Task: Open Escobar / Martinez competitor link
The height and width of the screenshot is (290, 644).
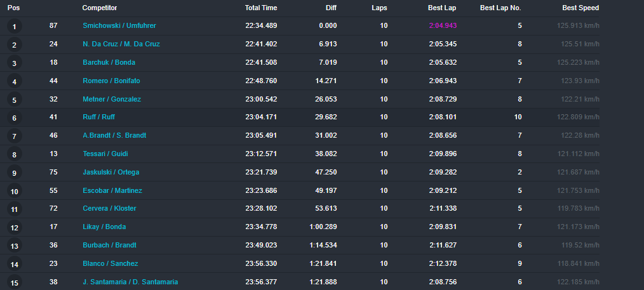Action: click(112, 190)
